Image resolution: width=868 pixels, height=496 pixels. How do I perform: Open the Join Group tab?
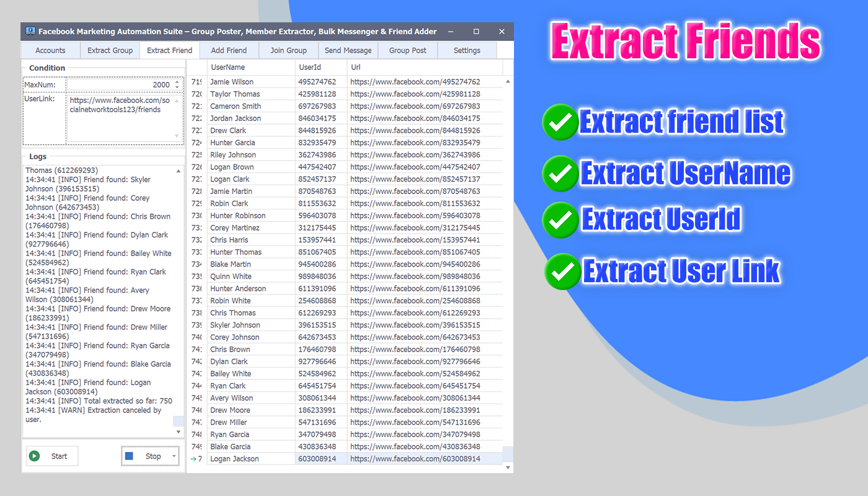click(288, 50)
